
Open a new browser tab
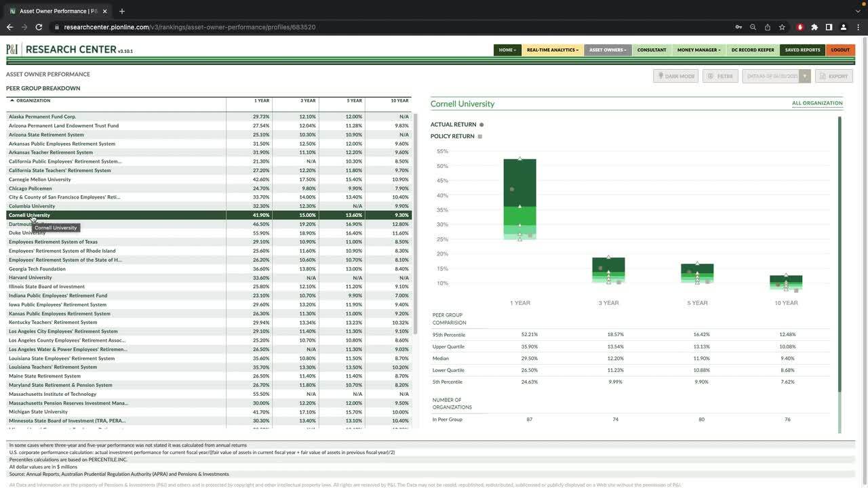[x=122, y=11]
